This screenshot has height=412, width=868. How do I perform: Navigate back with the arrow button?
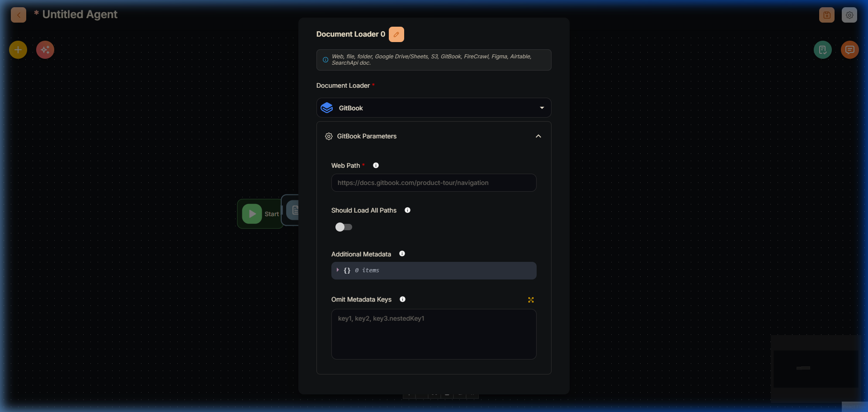click(x=18, y=14)
